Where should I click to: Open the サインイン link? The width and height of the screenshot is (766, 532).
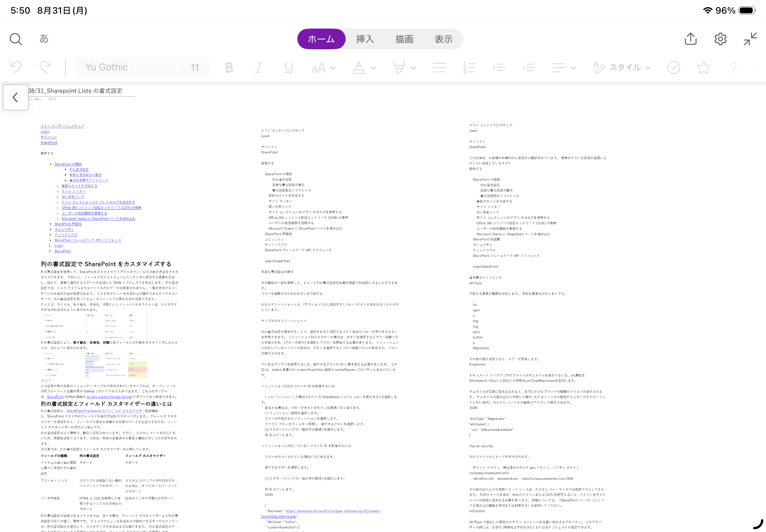point(49,137)
